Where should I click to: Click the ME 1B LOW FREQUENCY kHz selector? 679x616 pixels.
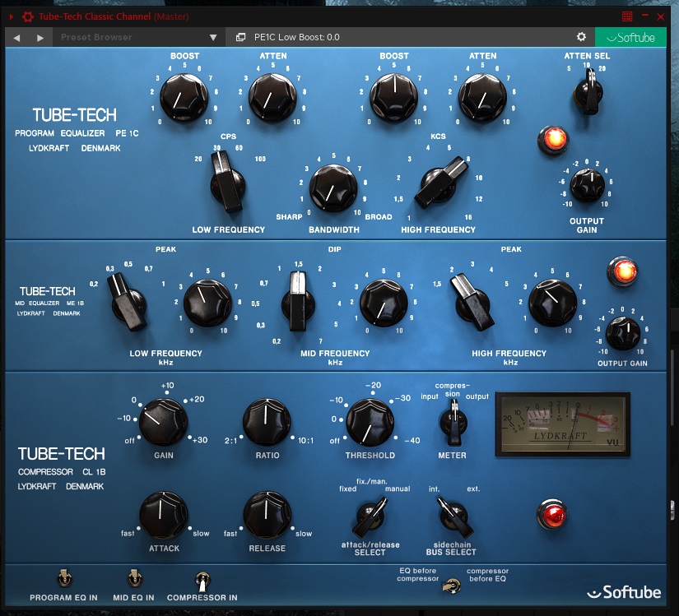[x=128, y=302]
